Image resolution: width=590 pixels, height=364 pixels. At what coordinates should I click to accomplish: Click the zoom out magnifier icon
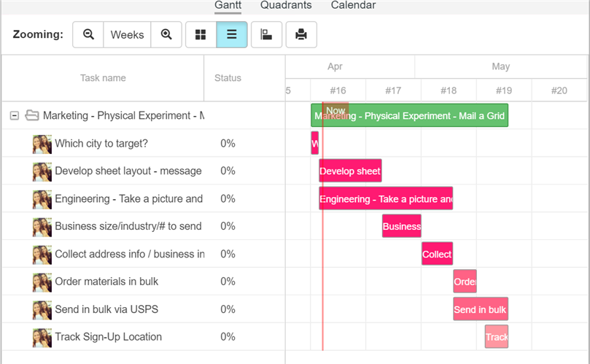[88, 34]
